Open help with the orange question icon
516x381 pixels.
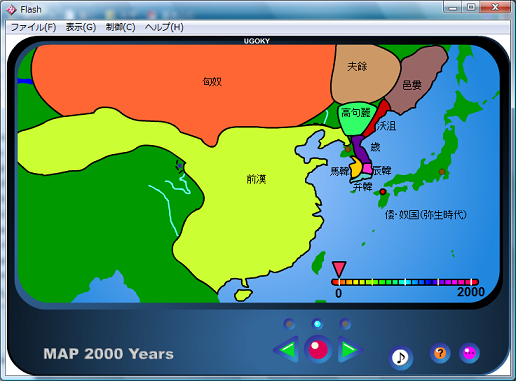point(440,353)
